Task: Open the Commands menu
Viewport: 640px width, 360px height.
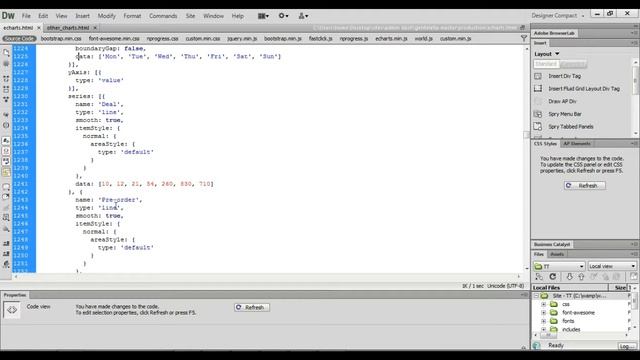Action: tap(163, 16)
